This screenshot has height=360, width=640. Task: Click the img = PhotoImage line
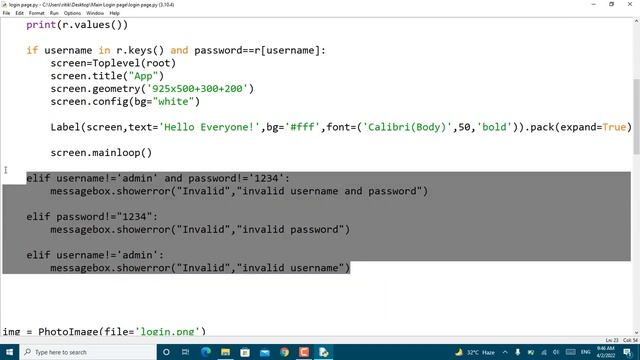point(104,331)
